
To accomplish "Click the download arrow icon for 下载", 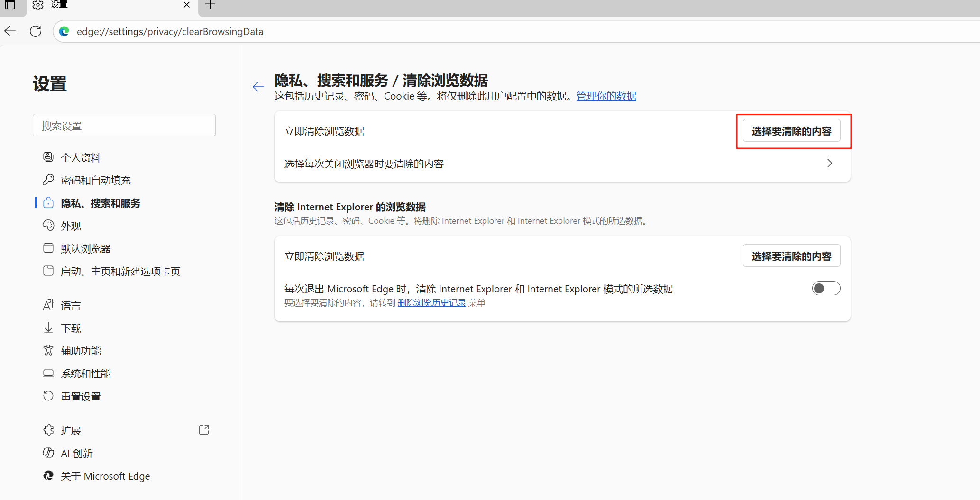I will coord(48,327).
